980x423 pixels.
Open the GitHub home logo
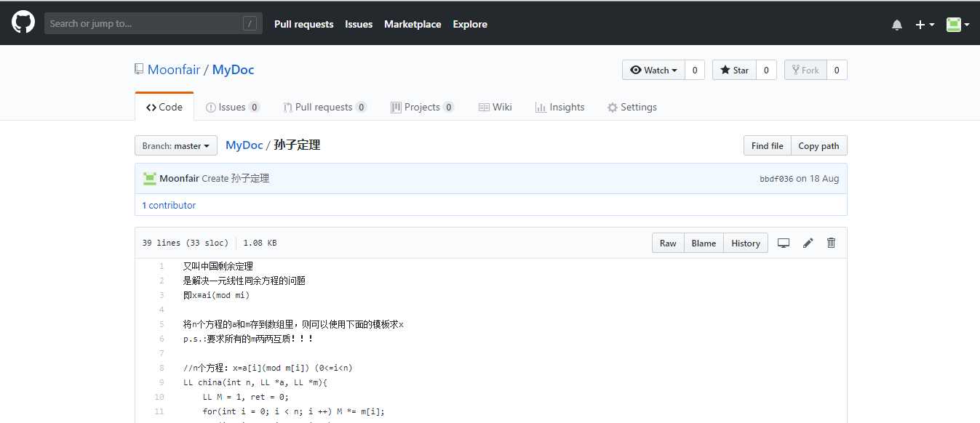pos(23,23)
